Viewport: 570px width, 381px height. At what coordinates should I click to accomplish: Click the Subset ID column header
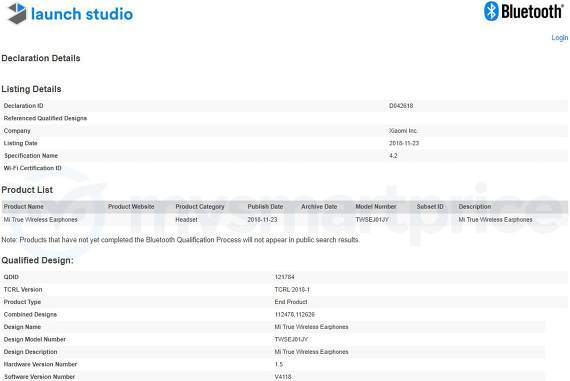click(x=430, y=206)
